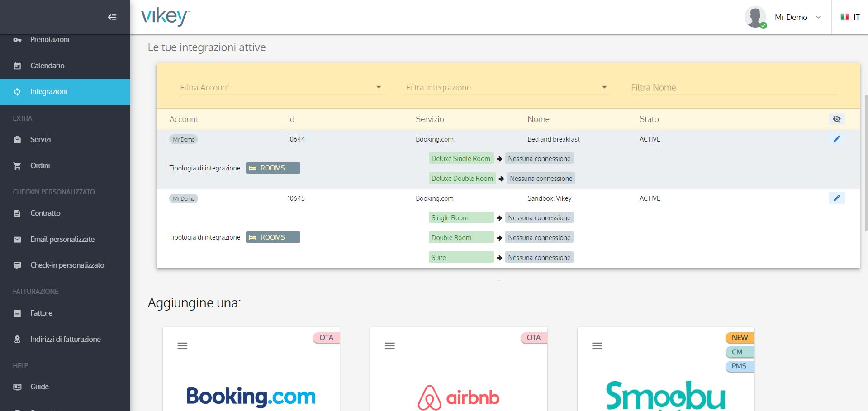
Task: Click the Check-in personalizzato chat icon
Action: click(17, 265)
